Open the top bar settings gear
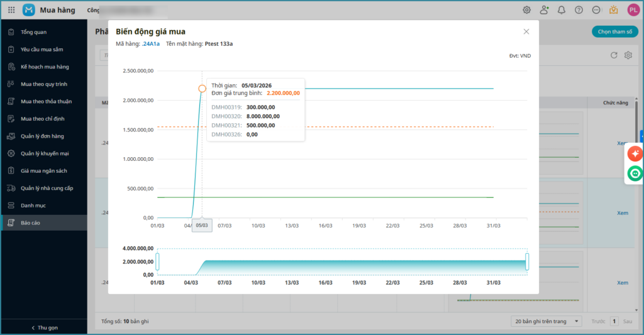644x335 pixels. pos(527,10)
